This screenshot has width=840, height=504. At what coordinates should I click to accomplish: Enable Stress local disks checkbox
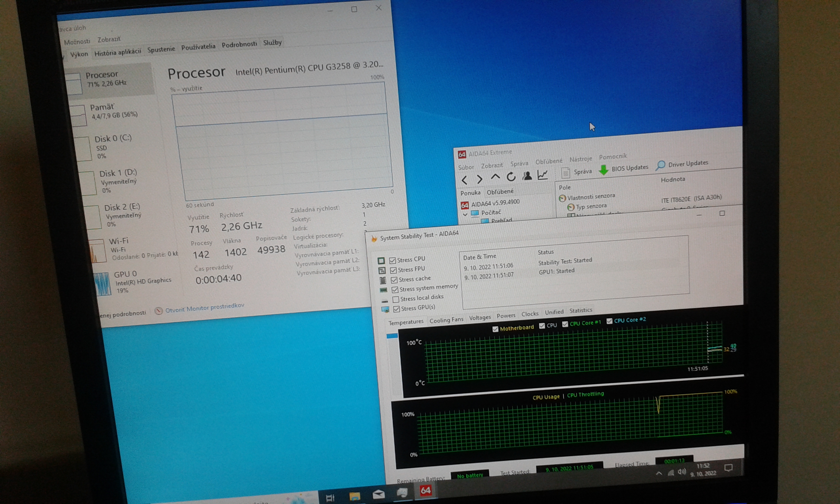pos(395,300)
